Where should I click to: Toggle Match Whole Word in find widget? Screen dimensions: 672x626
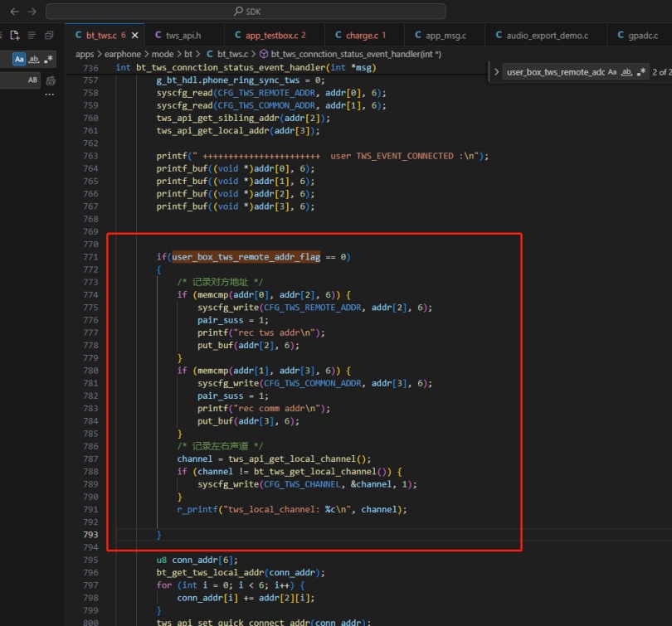coord(627,72)
